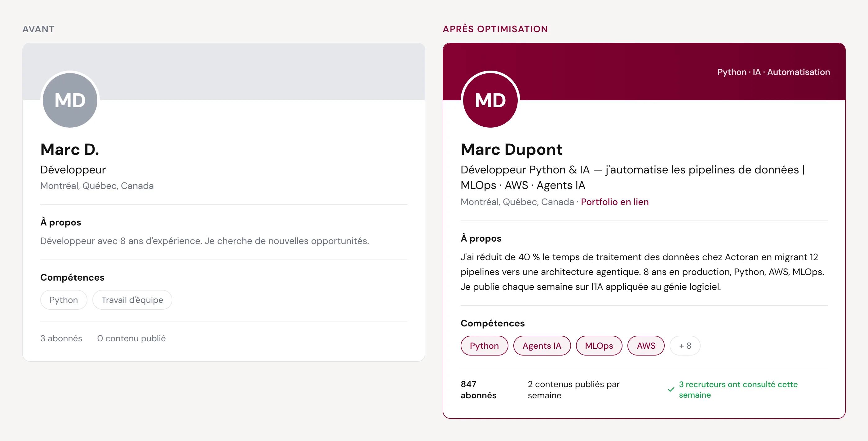The width and height of the screenshot is (868, 441).
Task: Click "Montréal, Québec, Canada" on the Avant card
Action: click(97, 186)
